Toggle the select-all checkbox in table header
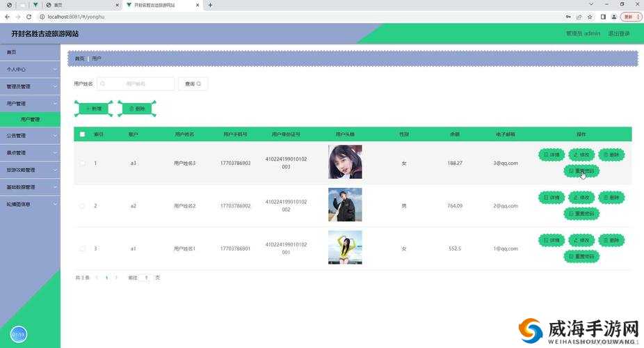Image resolution: width=644 pixels, height=348 pixels. pos(83,134)
